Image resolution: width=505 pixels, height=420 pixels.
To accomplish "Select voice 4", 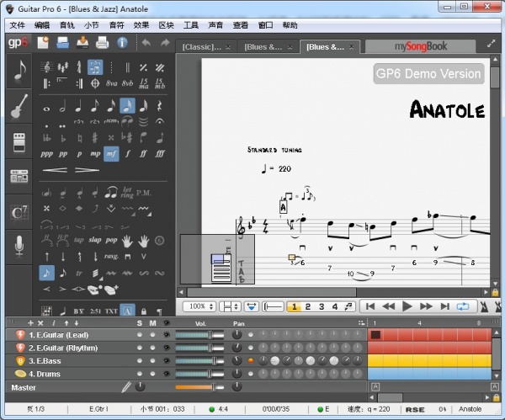I will [x=335, y=306].
